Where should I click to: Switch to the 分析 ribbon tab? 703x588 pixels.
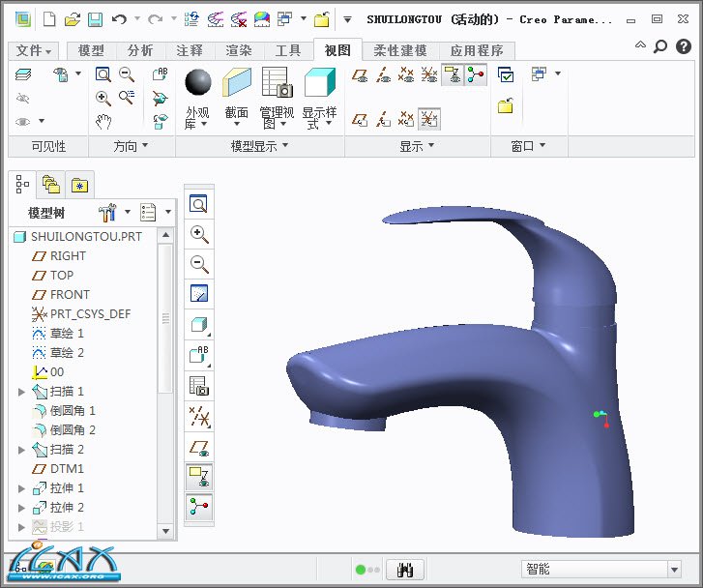click(x=140, y=50)
